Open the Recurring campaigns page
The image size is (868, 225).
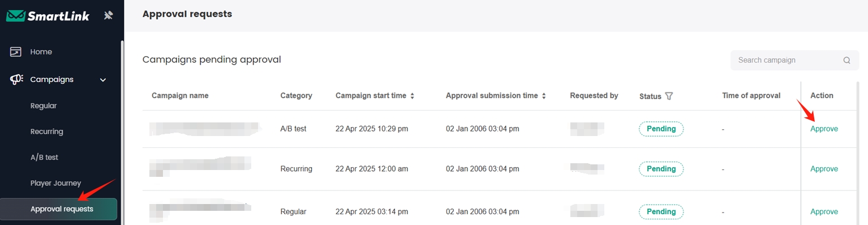(47, 131)
